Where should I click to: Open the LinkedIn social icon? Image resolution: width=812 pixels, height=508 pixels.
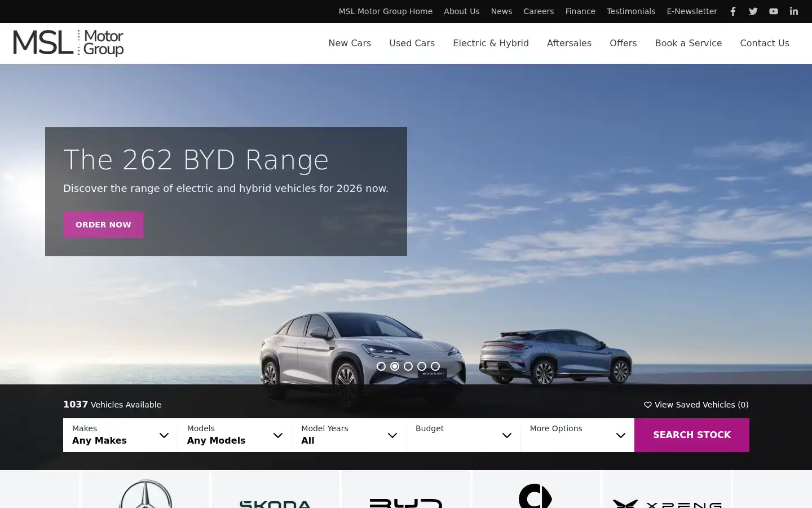pos(794,11)
